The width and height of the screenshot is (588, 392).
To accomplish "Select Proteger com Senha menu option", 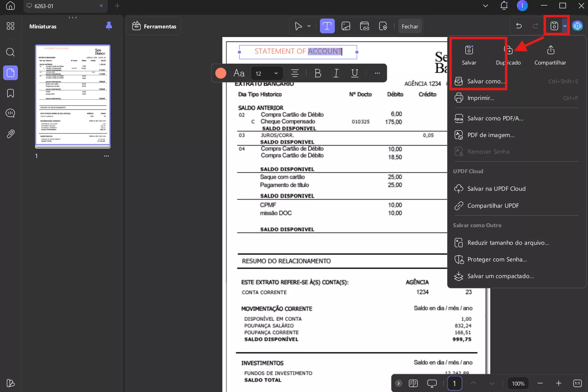I will [x=497, y=260].
